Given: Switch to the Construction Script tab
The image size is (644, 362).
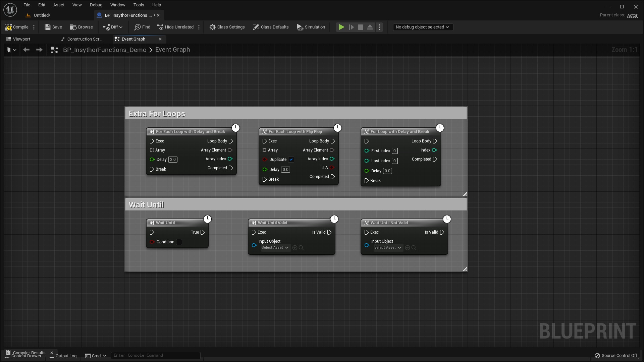Looking at the screenshot, I should coord(82,39).
